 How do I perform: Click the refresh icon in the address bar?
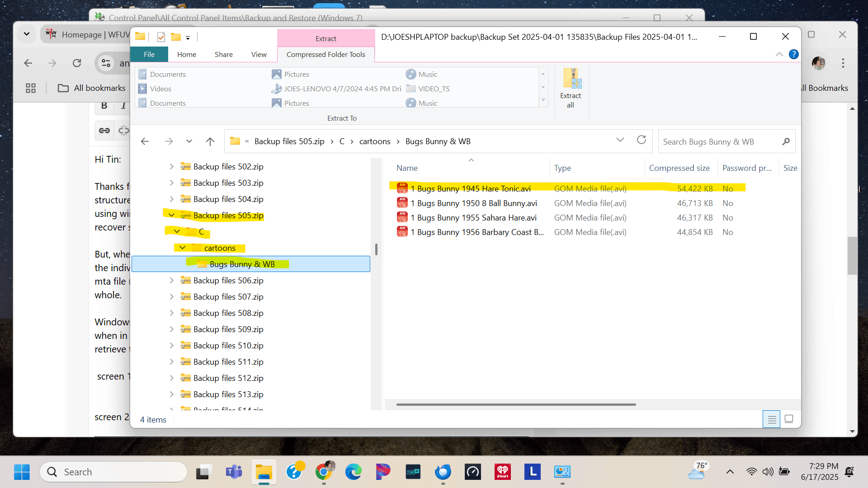(642, 141)
